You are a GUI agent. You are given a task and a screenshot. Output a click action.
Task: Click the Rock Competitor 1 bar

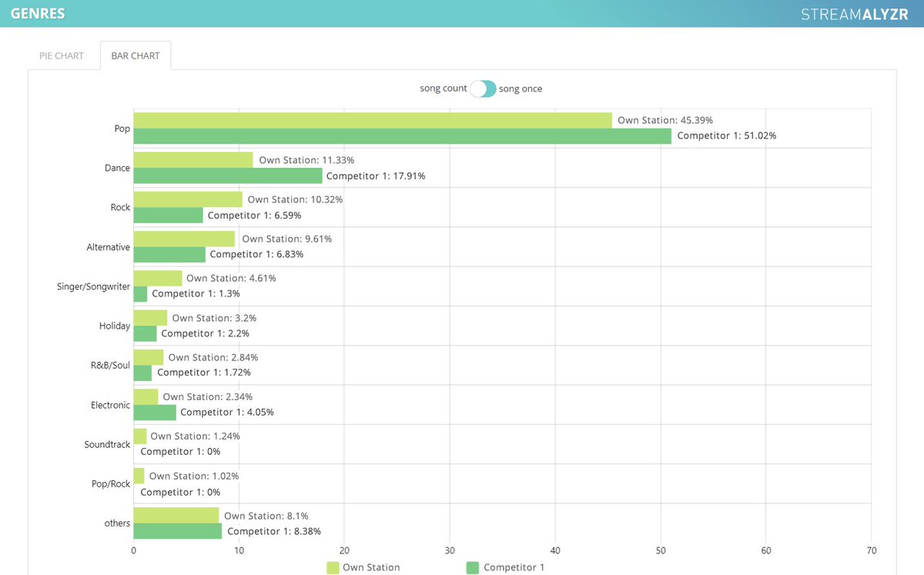pos(169,216)
